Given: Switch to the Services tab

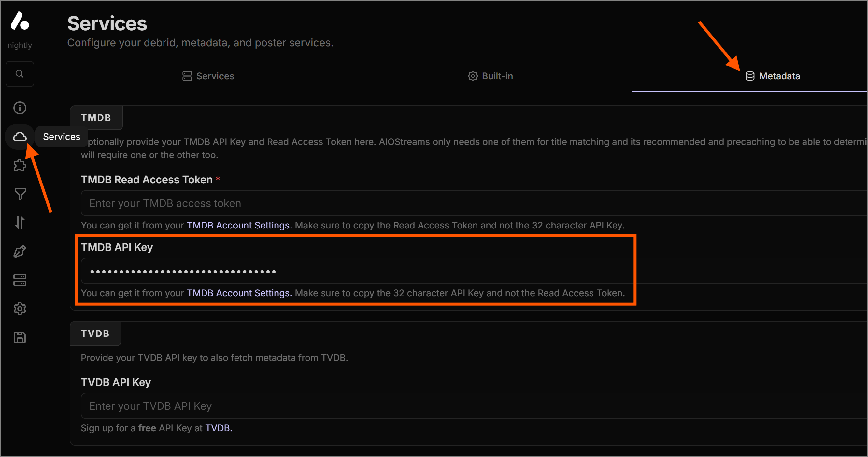Looking at the screenshot, I should pos(208,76).
